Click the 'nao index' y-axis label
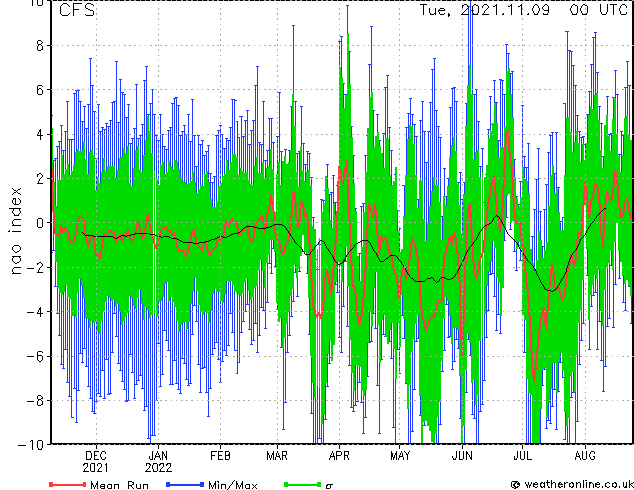 [x=15, y=231]
